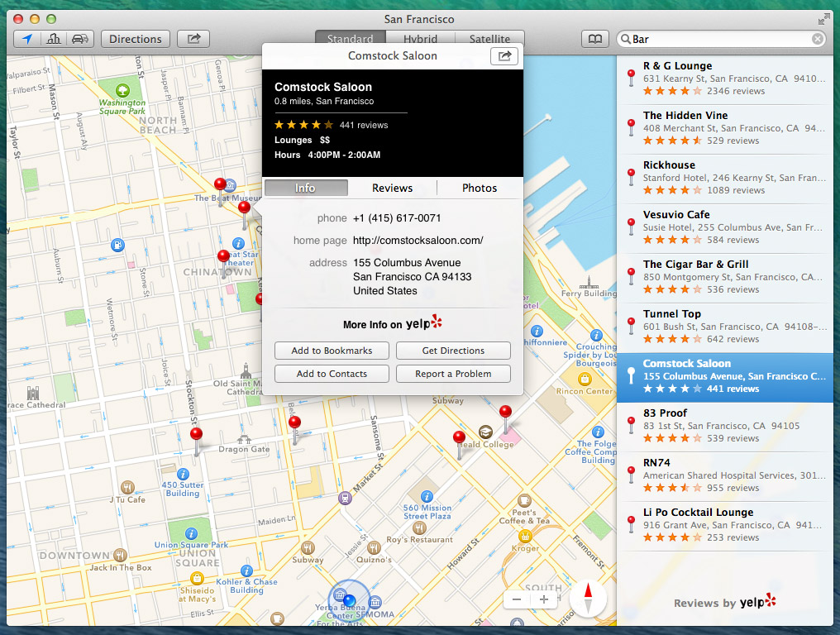Click the 450 Sutter Building info icon
The height and width of the screenshot is (635, 840).
click(x=183, y=475)
